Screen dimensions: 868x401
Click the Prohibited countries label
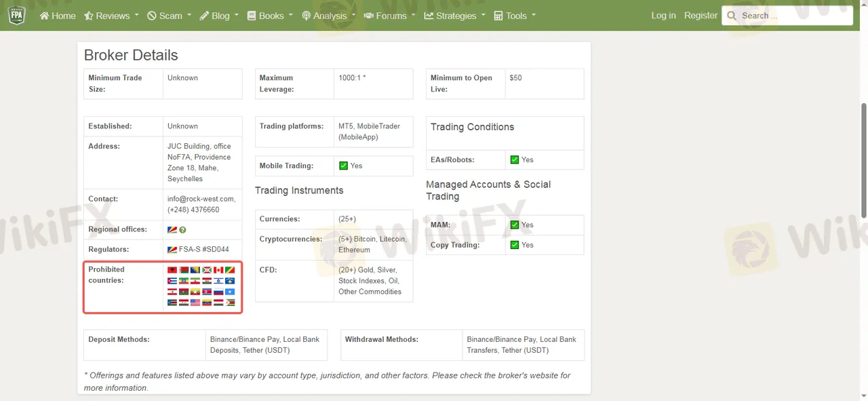[106, 275]
